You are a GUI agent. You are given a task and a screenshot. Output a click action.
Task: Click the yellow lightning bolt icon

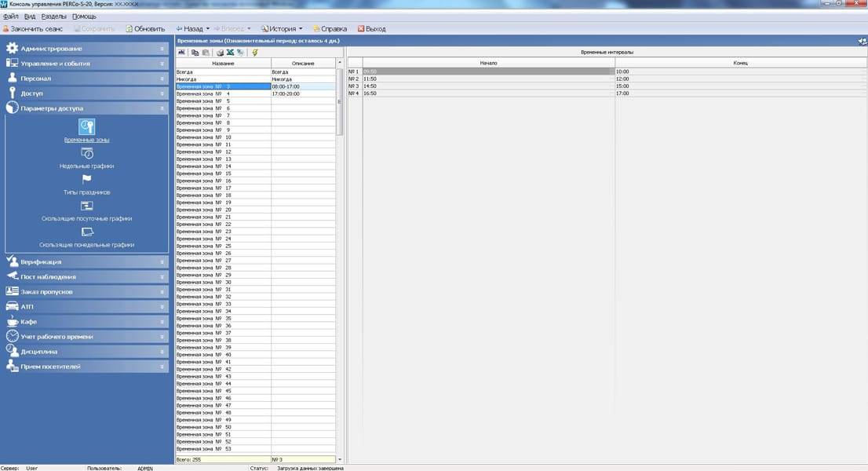pyautogui.click(x=255, y=53)
